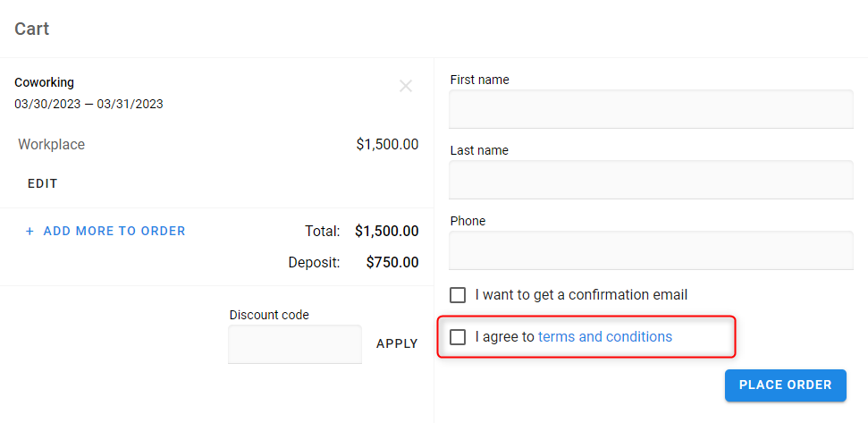The image size is (868, 423).
Task: Click into the First name field
Action: pos(651,109)
